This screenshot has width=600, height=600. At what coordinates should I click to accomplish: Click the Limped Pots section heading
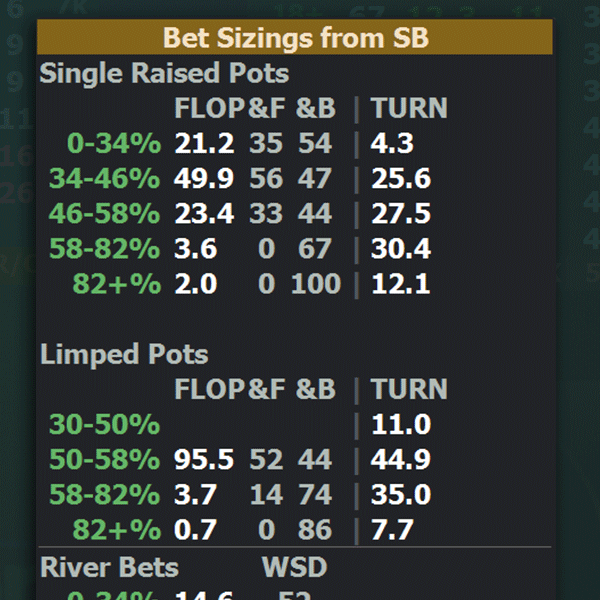tap(124, 354)
